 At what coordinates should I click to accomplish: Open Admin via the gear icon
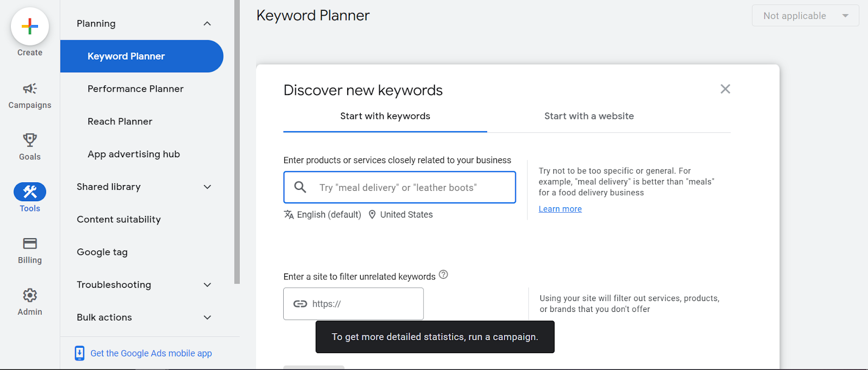30,295
